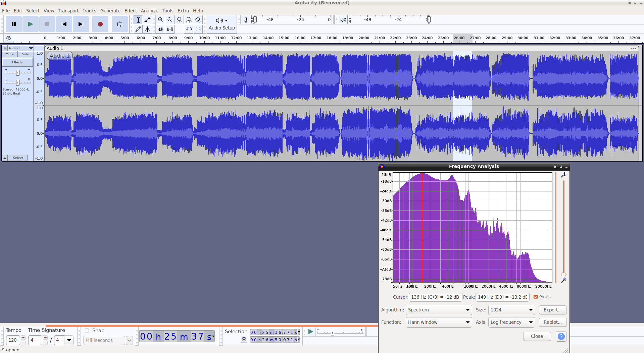The height and width of the screenshot is (353, 644).
Task: Click the Zoom In magnifier icon
Action: (x=161, y=20)
